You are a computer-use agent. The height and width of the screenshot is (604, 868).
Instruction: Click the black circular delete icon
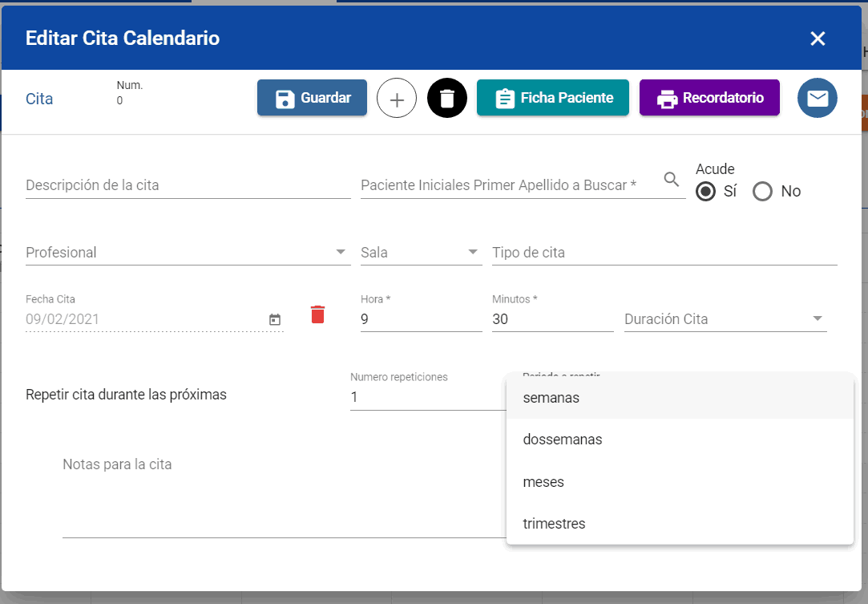click(446, 97)
